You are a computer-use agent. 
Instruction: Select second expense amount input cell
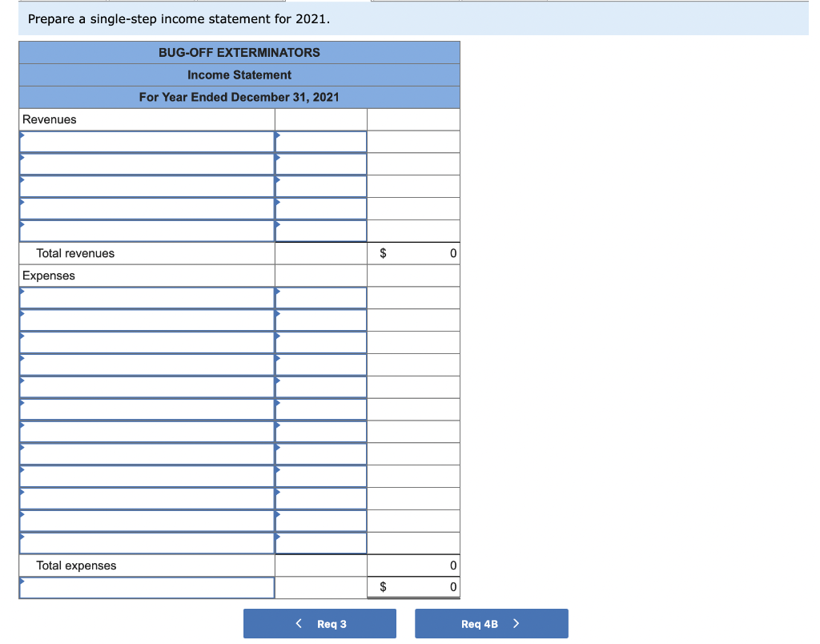tap(321, 320)
